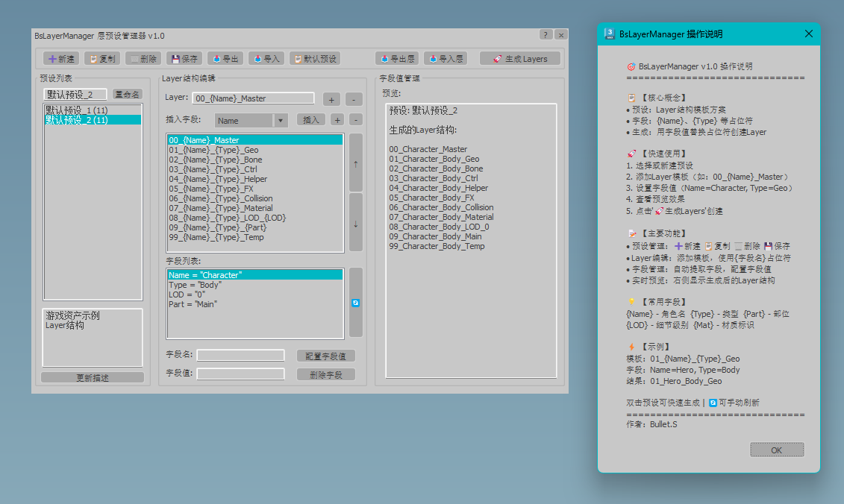Select 默认预设_2 (11) in preset list
This screenshot has width=844, height=504.
(x=93, y=120)
